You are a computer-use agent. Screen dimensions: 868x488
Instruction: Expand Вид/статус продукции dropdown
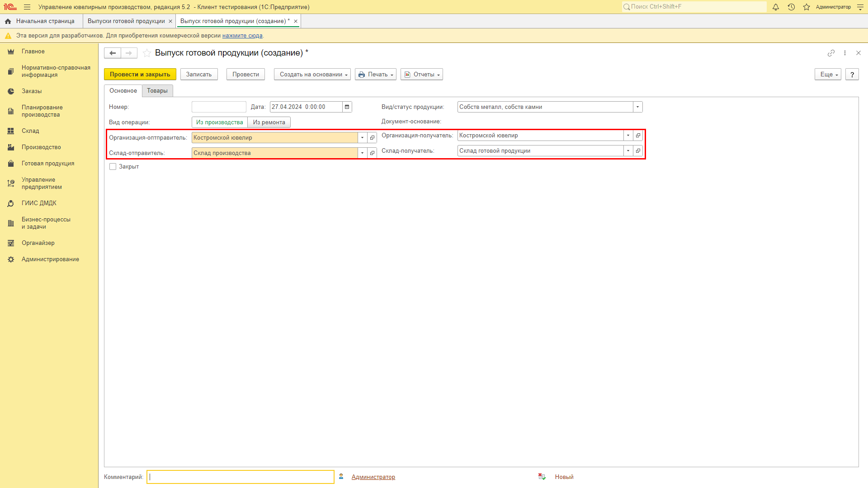coord(638,107)
